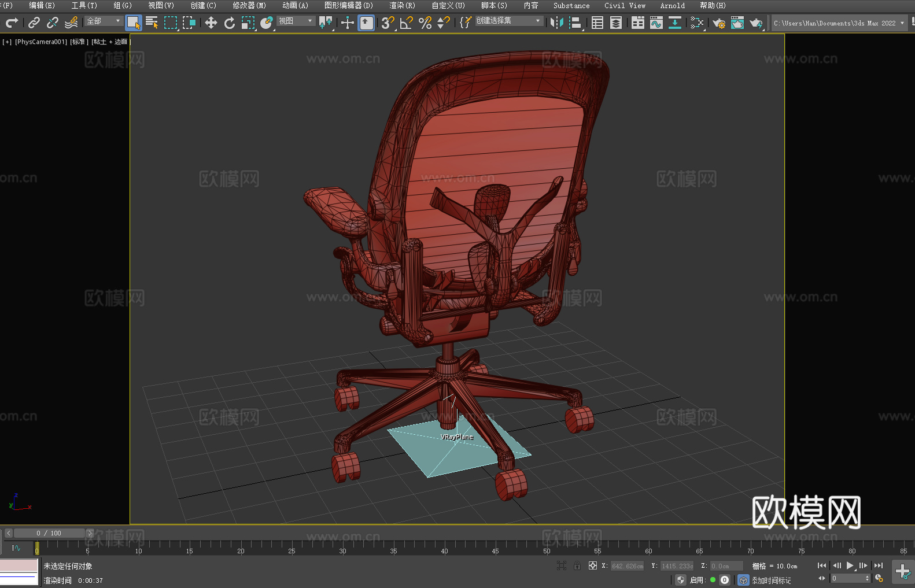Open Render Setup teapot gear icon
This screenshot has width=915, height=588.
(x=719, y=23)
